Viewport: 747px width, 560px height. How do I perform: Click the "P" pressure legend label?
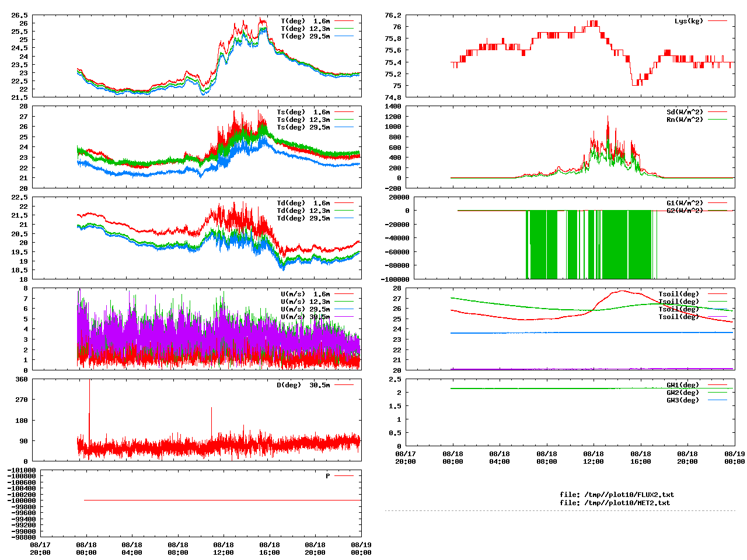(328, 476)
